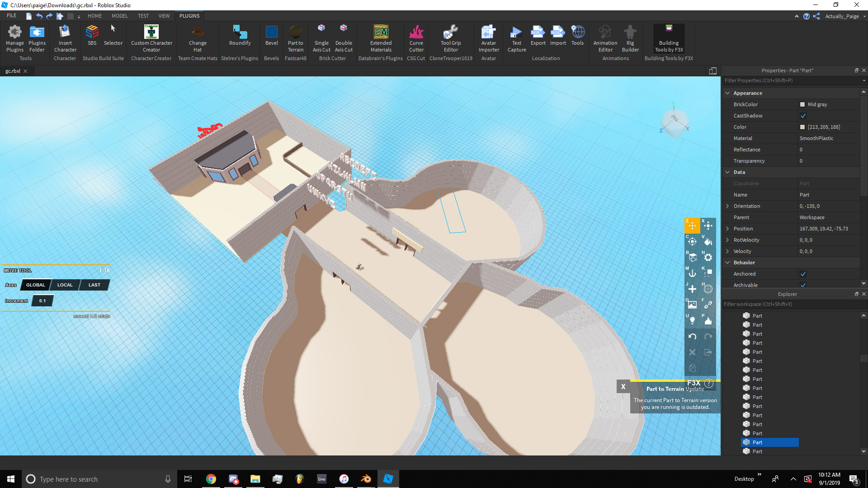Launch the Part to Terrain plugin
The width and height of the screenshot is (868, 488).
[296, 38]
